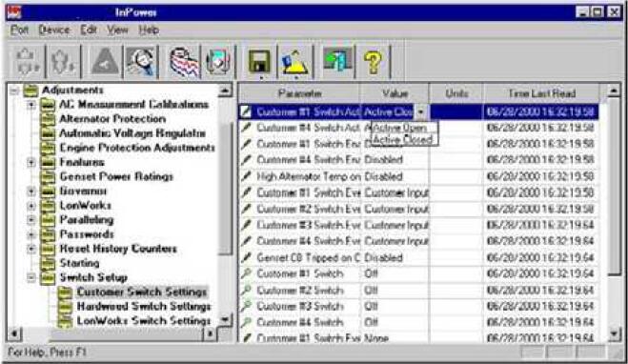The height and width of the screenshot is (364, 628).
Task: Click the Value column header
Action: [x=395, y=93]
